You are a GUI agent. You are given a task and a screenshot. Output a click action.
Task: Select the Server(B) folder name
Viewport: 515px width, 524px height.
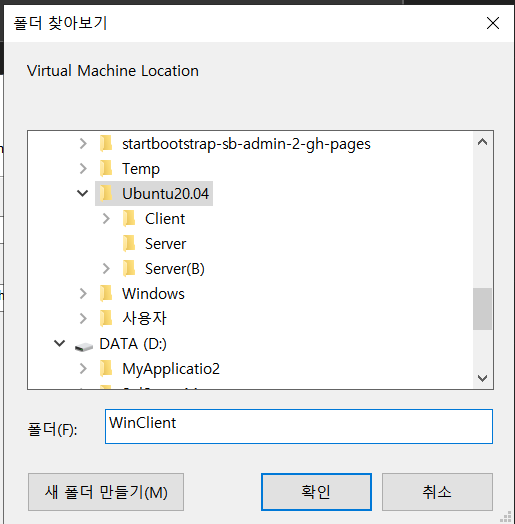tap(174, 269)
